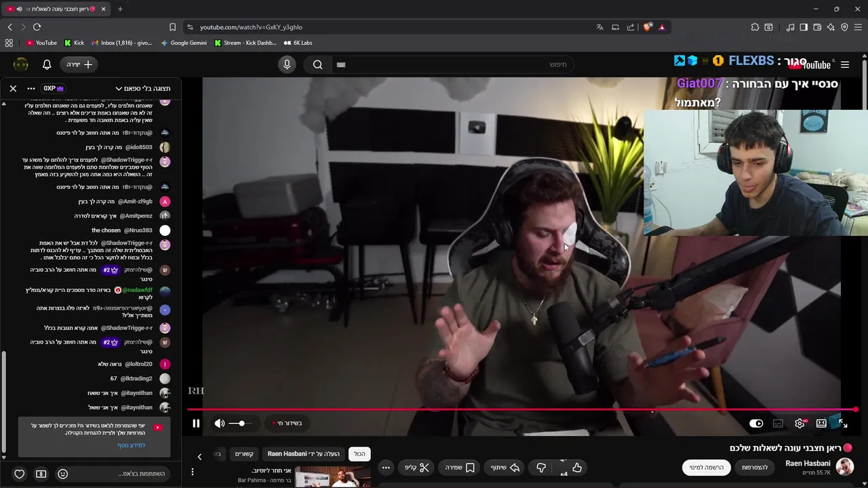This screenshot has width=868, height=488.
Task: Open suggested video thumbnail 'אני חוזר ליוטיוב'
Action: 333,477
